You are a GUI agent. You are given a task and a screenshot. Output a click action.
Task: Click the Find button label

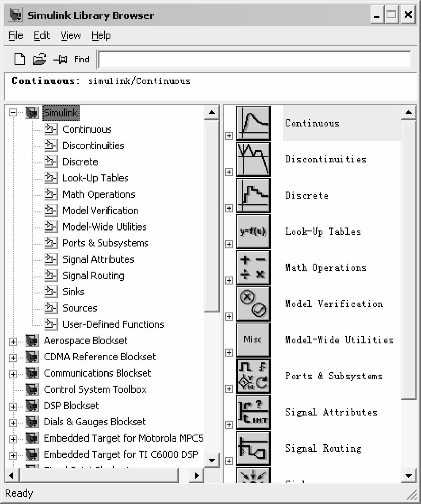(82, 59)
